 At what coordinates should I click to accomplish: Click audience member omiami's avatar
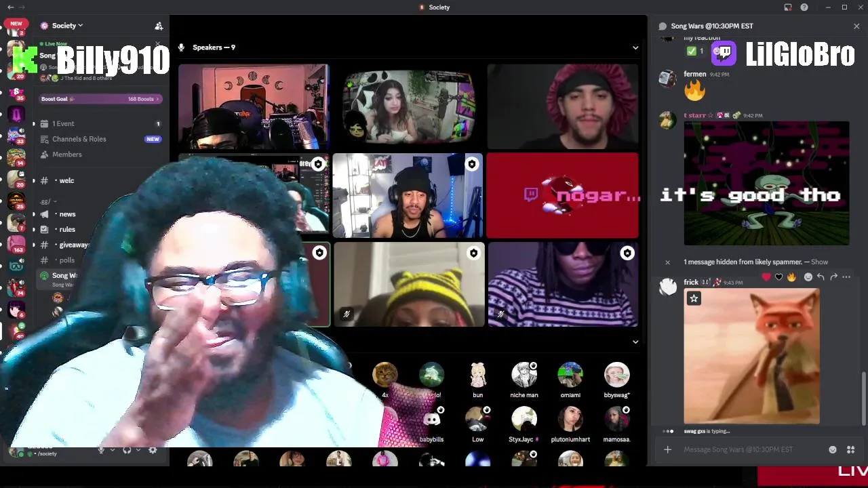pyautogui.click(x=570, y=375)
